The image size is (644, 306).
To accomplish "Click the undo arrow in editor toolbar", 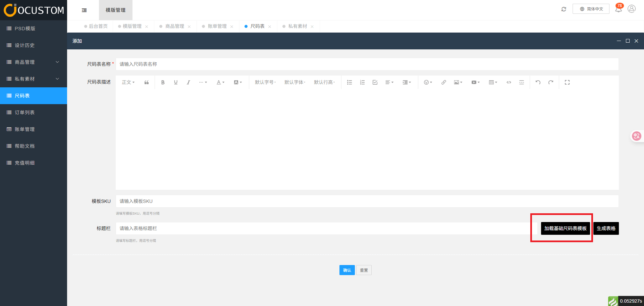I will [538, 82].
